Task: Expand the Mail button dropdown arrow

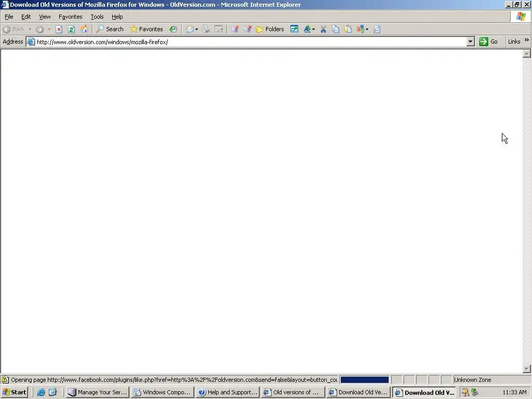Action: pyautogui.click(x=197, y=30)
